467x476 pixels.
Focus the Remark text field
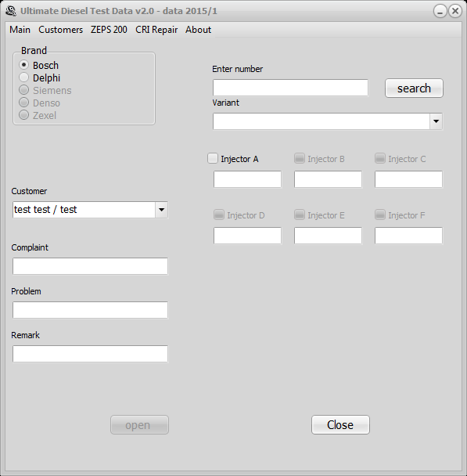coord(90,354)
